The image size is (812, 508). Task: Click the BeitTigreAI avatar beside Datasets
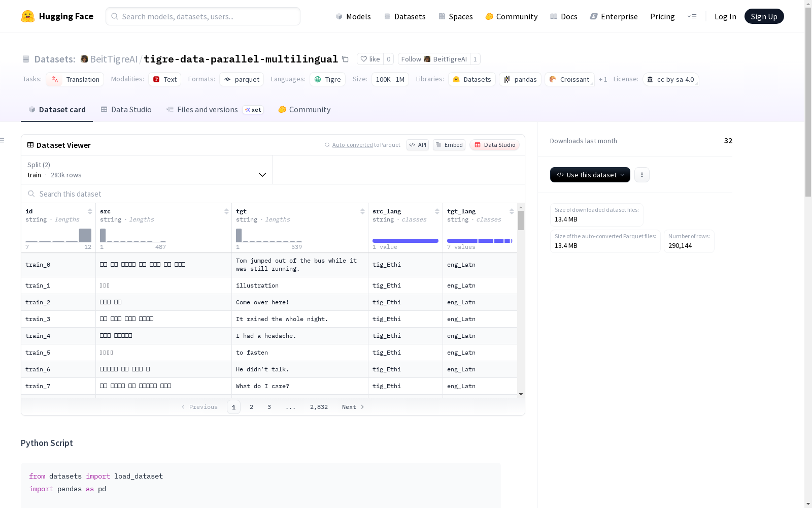click(84, 59)
